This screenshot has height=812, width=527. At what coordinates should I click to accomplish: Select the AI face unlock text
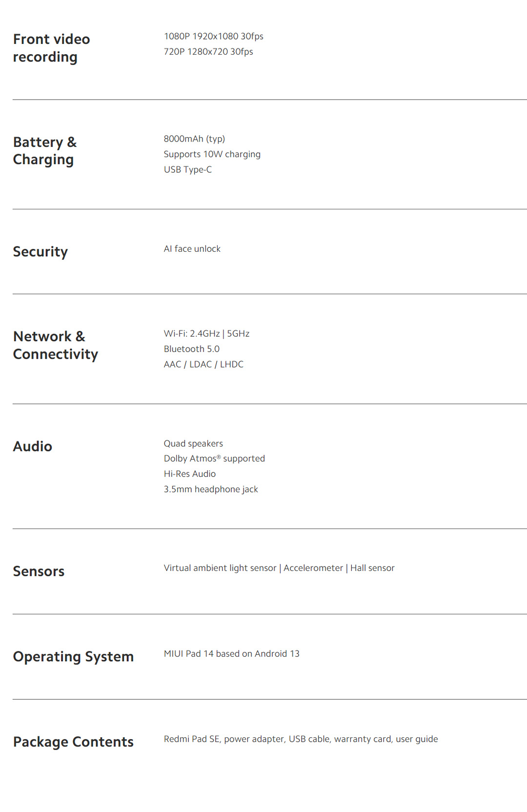192,249
